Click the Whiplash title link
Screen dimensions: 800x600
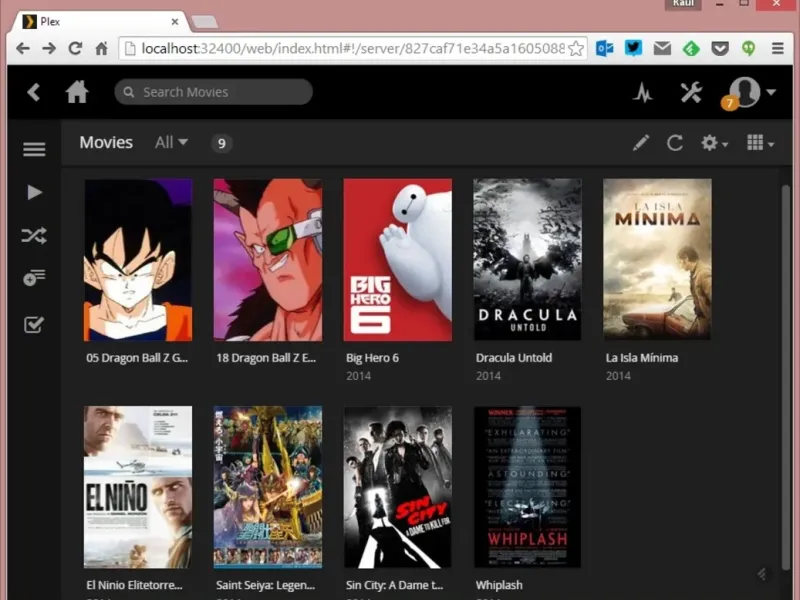(499, 585)
